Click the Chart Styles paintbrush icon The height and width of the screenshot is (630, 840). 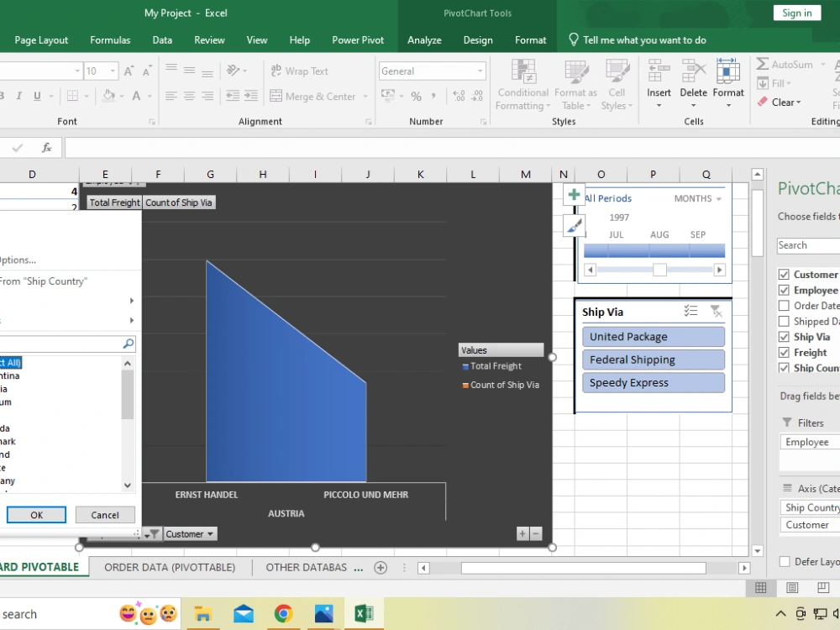[574, 225]
